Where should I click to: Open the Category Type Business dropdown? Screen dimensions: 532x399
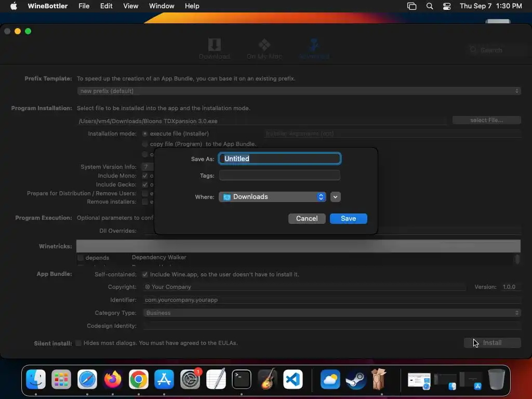pyautogui.click(x=332, y=313)
